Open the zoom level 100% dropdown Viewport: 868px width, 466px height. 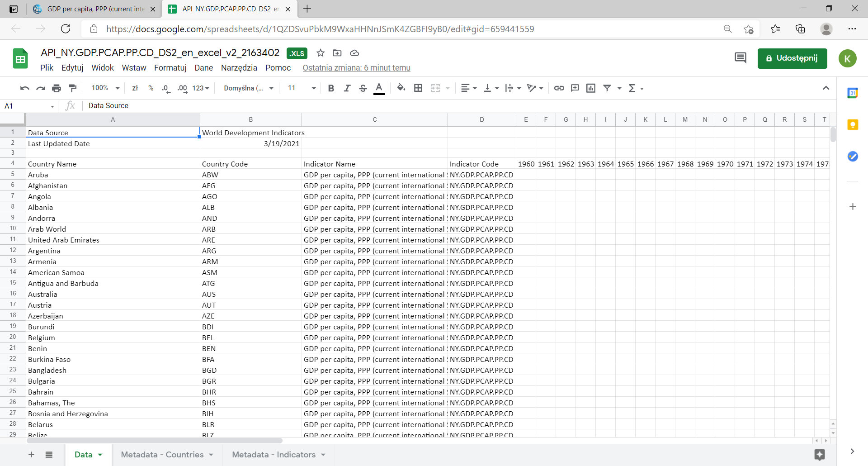(105, 88)
